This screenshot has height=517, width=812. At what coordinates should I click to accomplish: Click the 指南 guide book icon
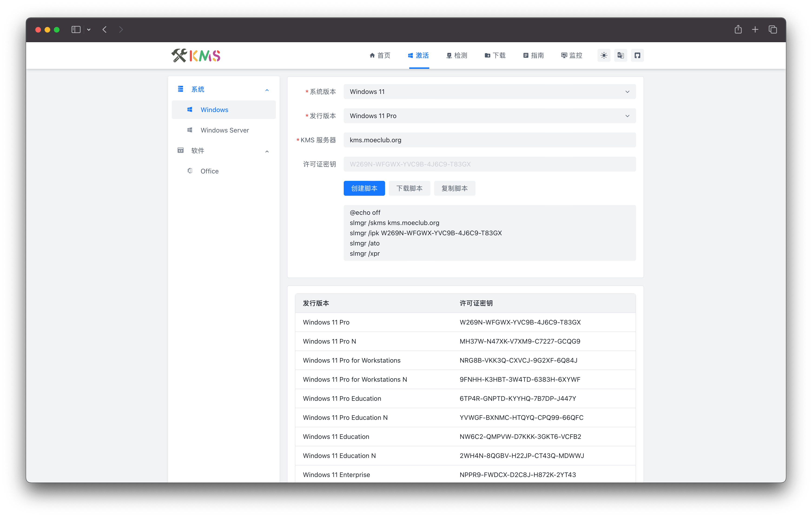click(526, 55)
